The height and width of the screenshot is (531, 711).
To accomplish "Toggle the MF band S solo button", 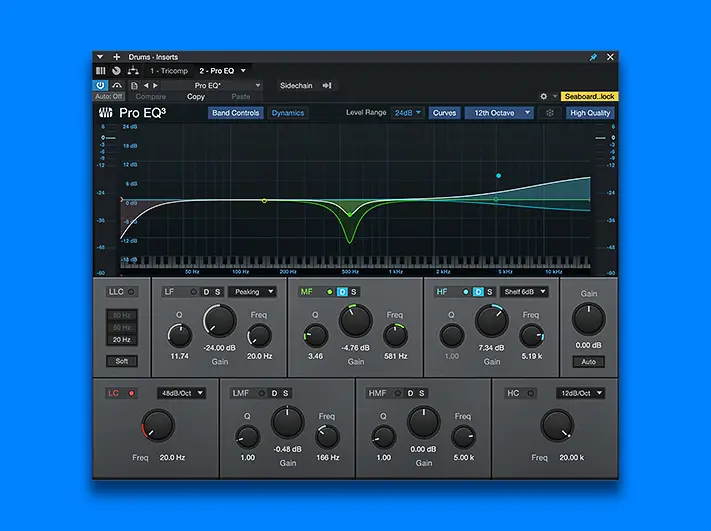I will 354,292.
